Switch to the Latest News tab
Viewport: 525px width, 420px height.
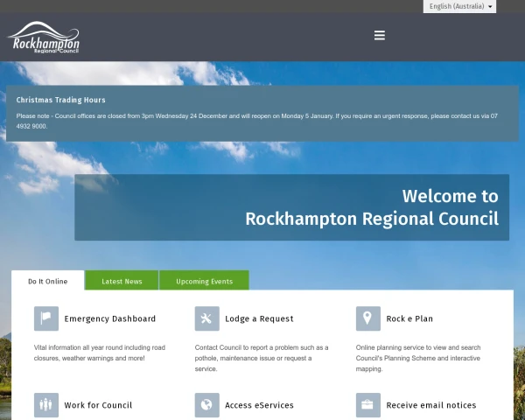coord(122,281)
